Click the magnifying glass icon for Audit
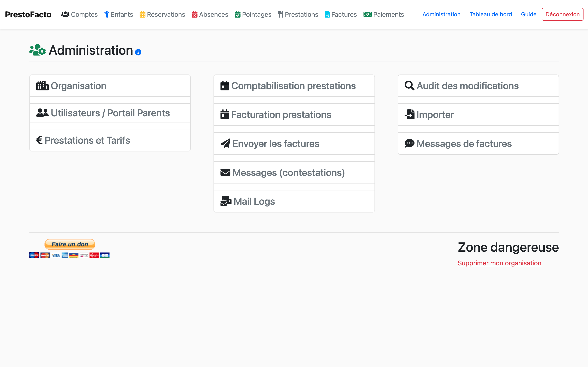The height and width of the screenshot is (367, 588). coord(409,86)
